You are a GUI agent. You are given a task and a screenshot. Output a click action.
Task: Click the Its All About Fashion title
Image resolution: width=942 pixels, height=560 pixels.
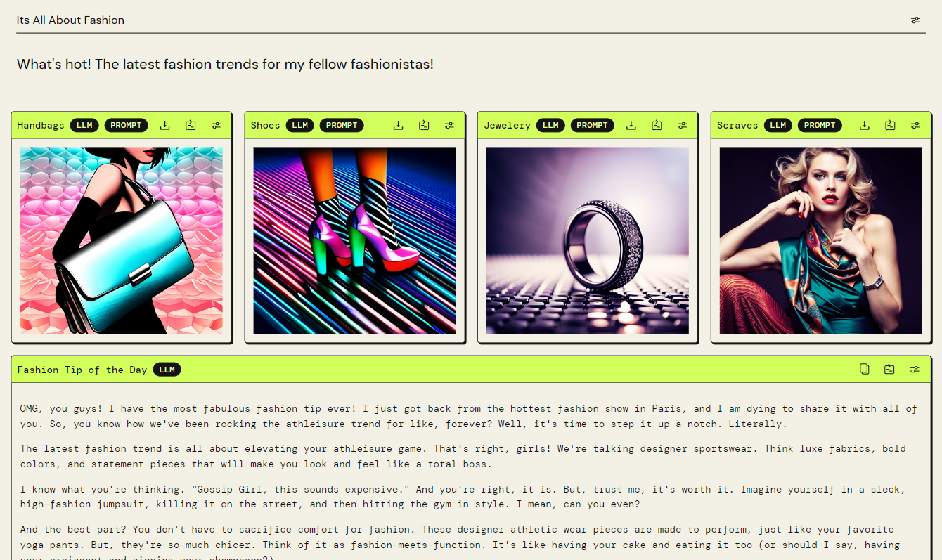click(x=70, y=20)
